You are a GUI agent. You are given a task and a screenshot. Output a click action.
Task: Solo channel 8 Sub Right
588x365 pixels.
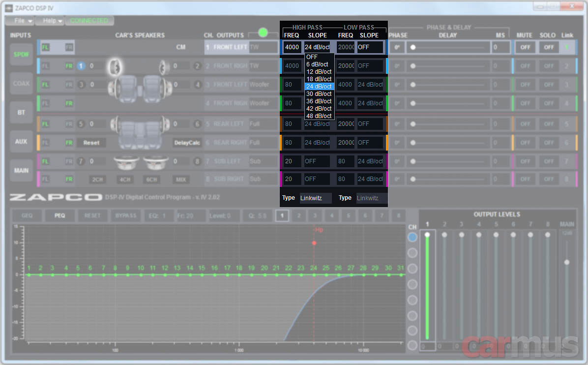coord(549,179)
